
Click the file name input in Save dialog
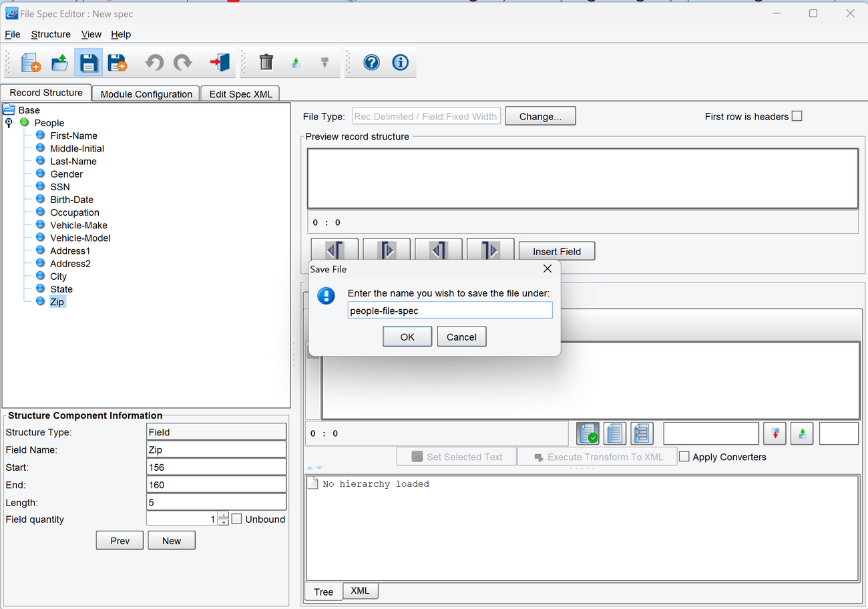click(450, 311)
